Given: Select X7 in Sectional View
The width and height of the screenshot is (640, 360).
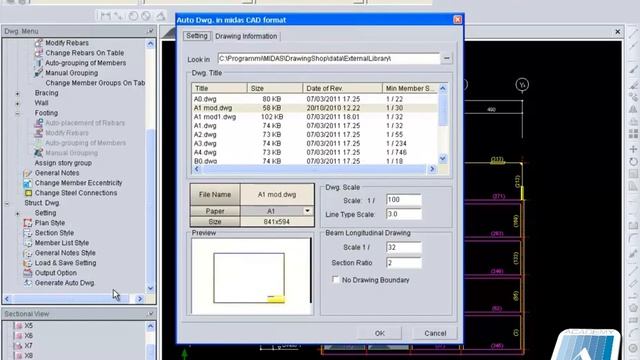Looking at the screenshot, I should 28,346.
